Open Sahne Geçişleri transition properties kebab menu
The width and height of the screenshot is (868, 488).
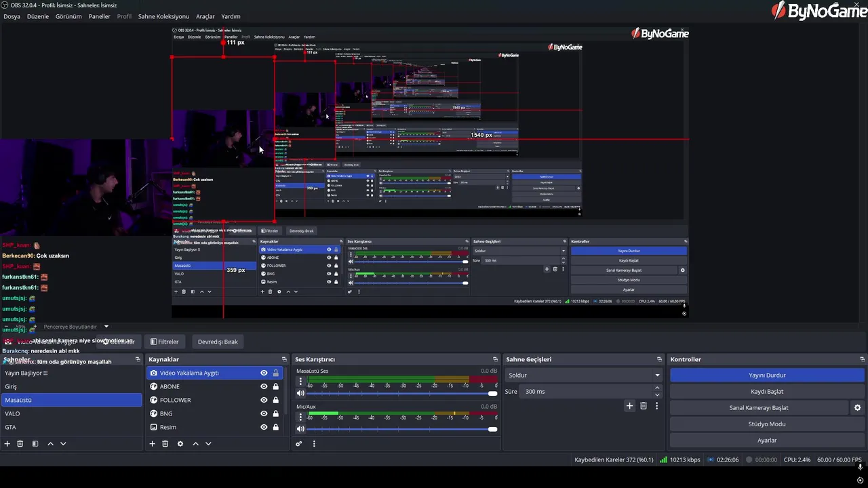point(656,406)
